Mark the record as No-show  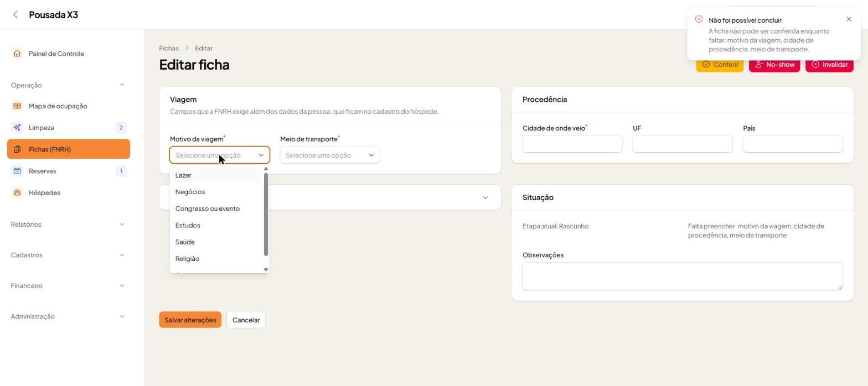(x=774, y=65)
